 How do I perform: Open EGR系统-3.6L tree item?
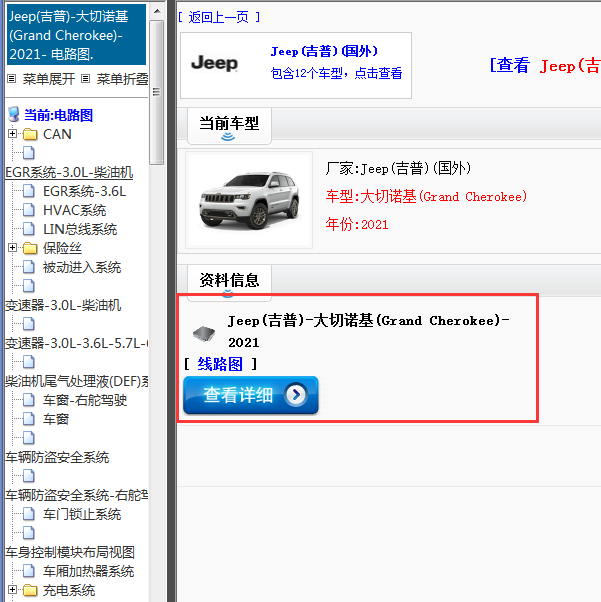coord(84,191)
